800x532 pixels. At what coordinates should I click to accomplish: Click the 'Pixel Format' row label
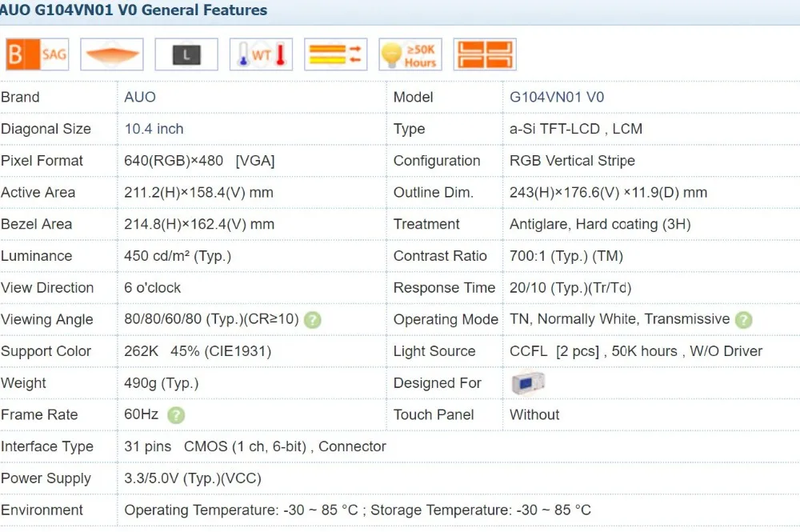click(42, 161)
